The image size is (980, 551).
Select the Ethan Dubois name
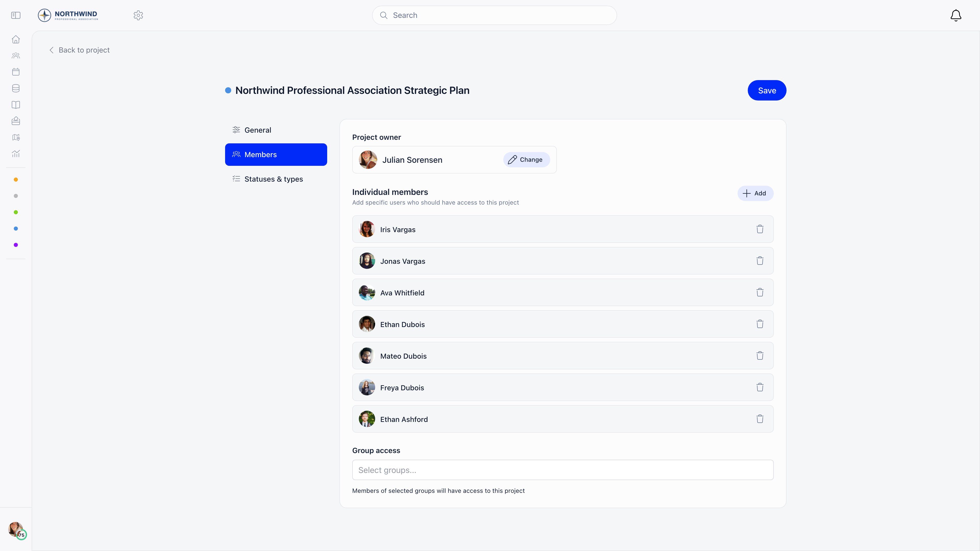coord(402,324)
